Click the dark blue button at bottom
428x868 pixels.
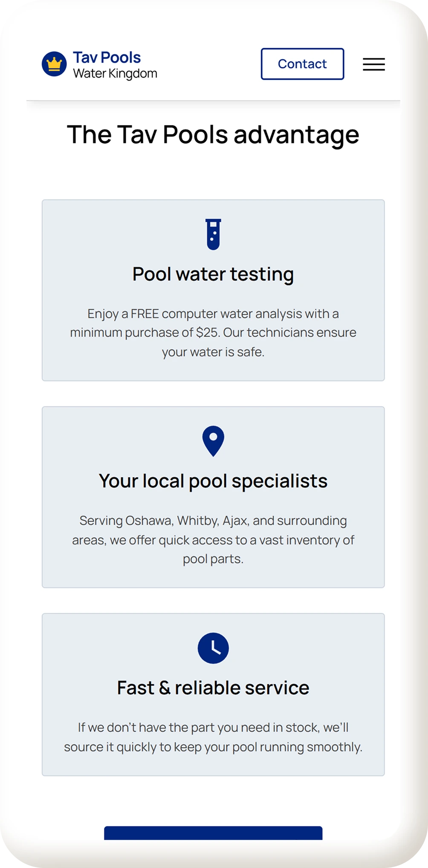coord(213,833)
